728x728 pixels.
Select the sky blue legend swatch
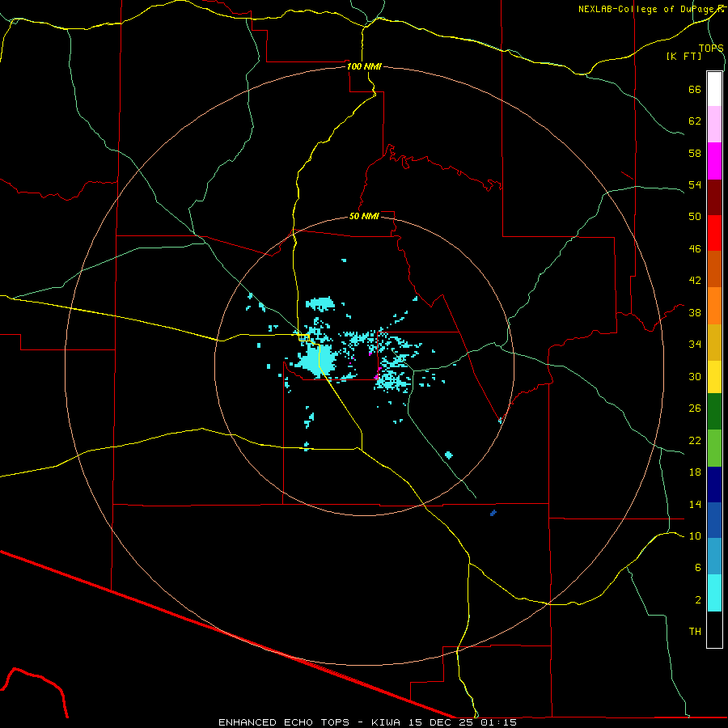pyautogui.click(x=714, y=556)
